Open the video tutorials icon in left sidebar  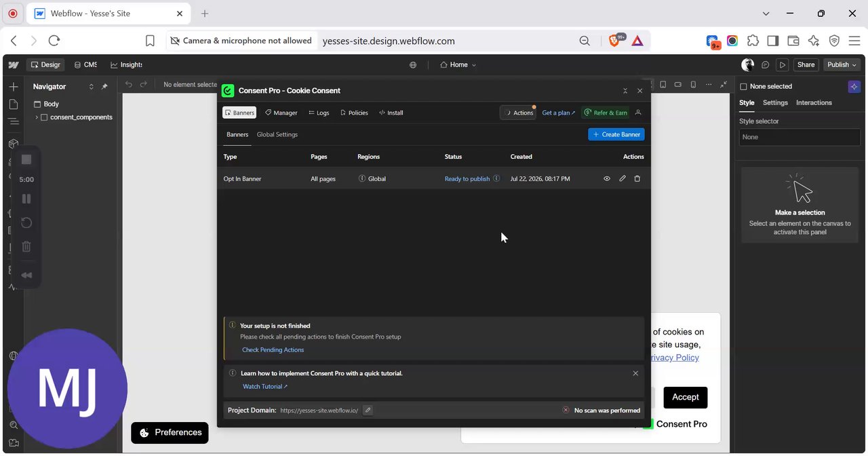pyautogui.click(x=14, y=443)
